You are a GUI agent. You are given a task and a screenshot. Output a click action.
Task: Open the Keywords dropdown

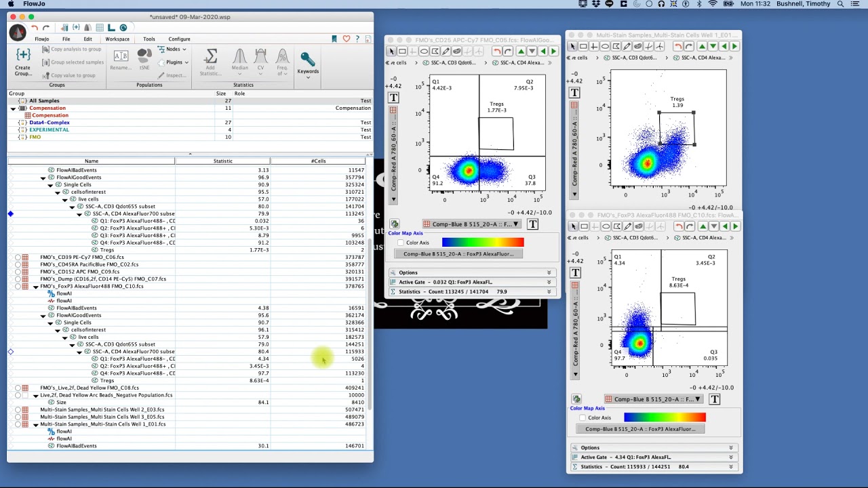point(307,66)
